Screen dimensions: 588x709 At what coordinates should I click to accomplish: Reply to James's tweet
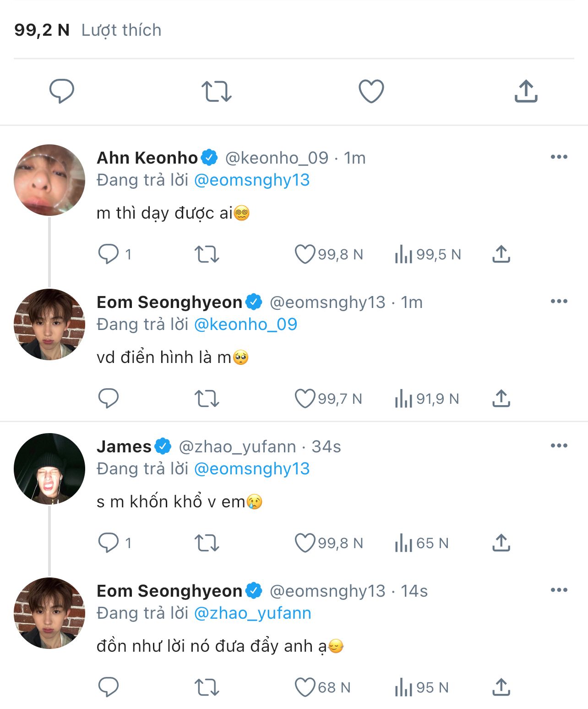[109, 543]
